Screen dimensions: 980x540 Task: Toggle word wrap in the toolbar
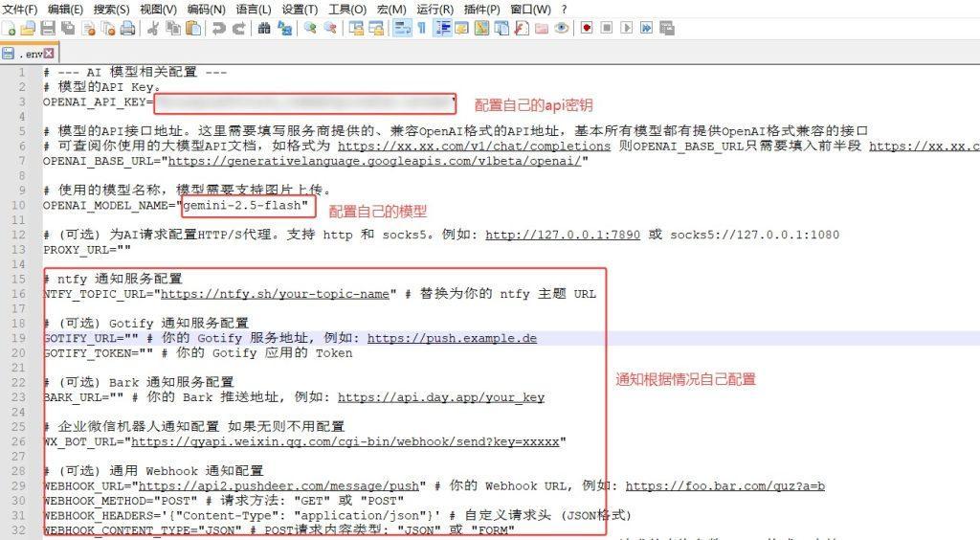pyautogui.click(x=402, y=28)
